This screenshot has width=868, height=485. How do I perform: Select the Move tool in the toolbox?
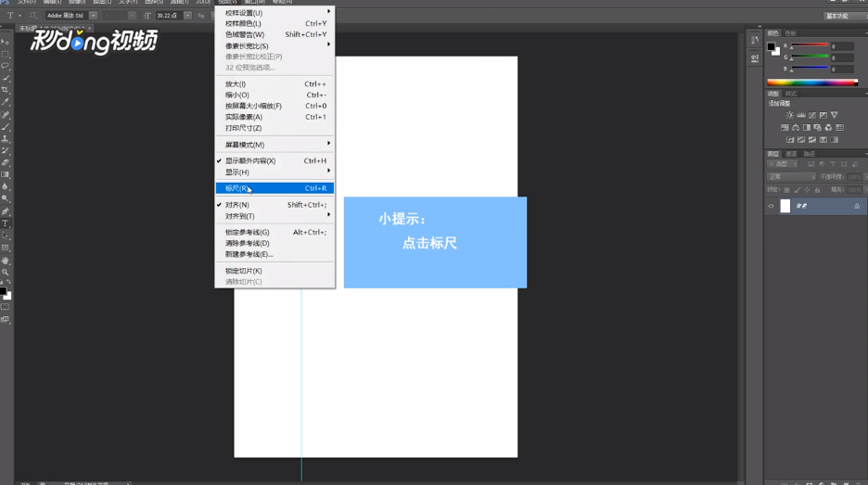click(6, 42)
